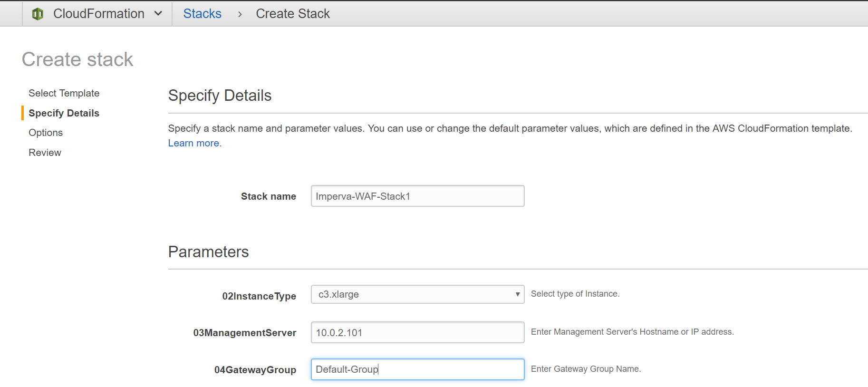Click the Parameters section heading

point(208,252)
